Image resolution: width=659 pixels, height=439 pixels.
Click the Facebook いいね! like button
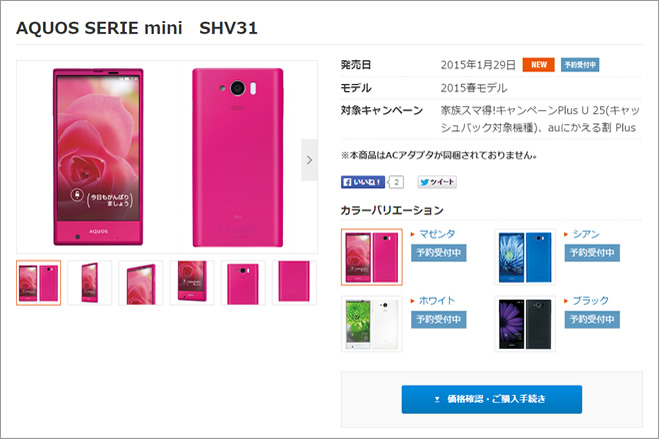click(x=363, y=182)
